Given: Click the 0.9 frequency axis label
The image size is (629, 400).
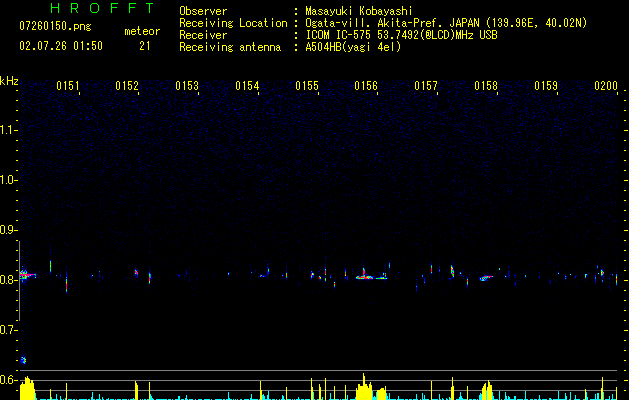Looking at the screenshot, I should [8, 230].
